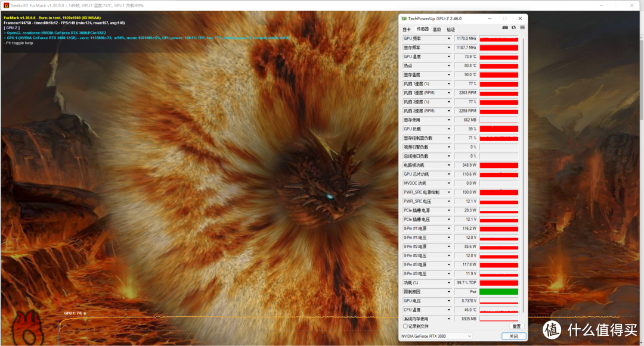Expand the 风扇 1速度 (%) dropdown
This screenshot has width=644, height=346.
tap(448, 83)
